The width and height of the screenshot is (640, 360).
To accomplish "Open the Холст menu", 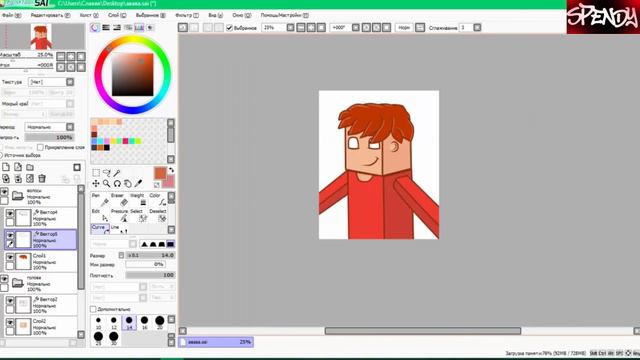I will click(x=89, y=15).
